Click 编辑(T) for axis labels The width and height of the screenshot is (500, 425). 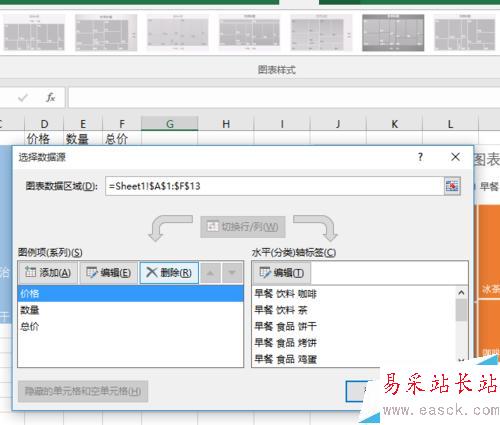point(281,273)
